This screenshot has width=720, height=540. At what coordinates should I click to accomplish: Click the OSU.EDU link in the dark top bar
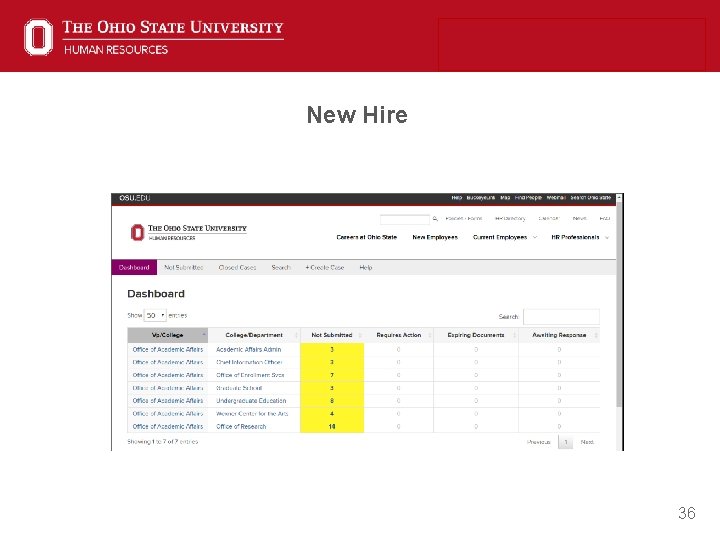pyautogui.click(x=135, y=198)
